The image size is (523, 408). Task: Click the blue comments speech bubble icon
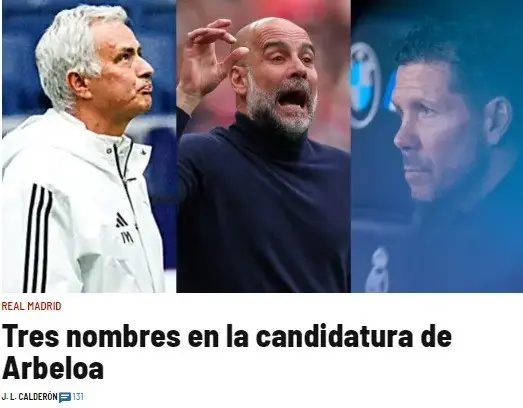pos(65,397)
